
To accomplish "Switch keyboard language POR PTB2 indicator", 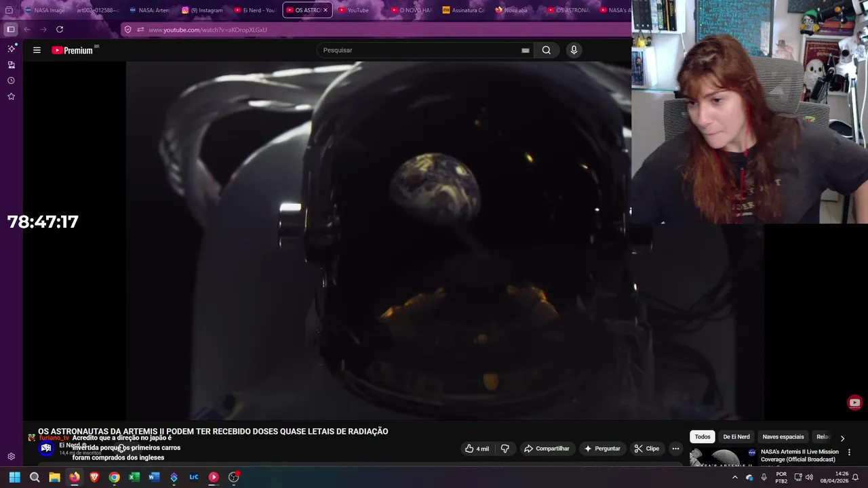I will [x=781, y=477].
